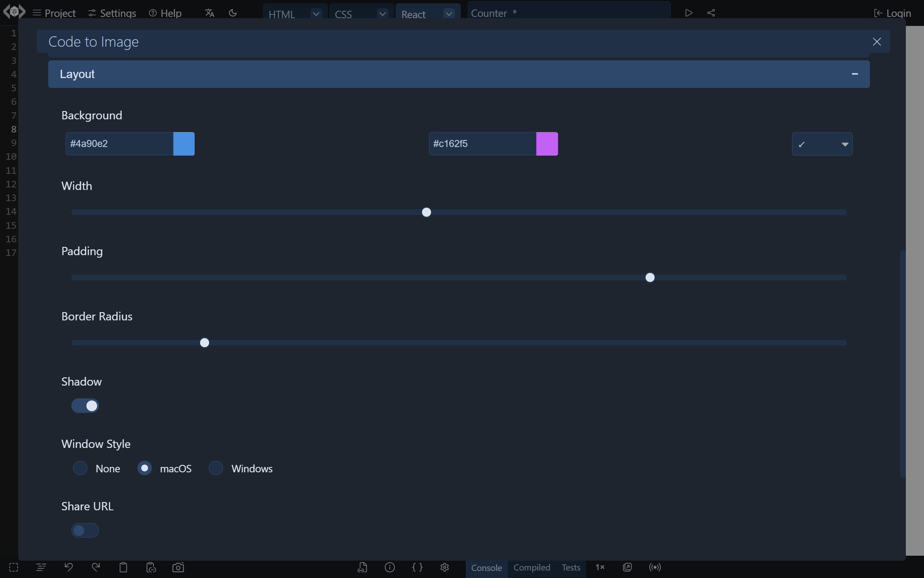Click the camera screenshot icon
Image resolution: width=924 pixels, height=578 pixels.
click(178, 567)
